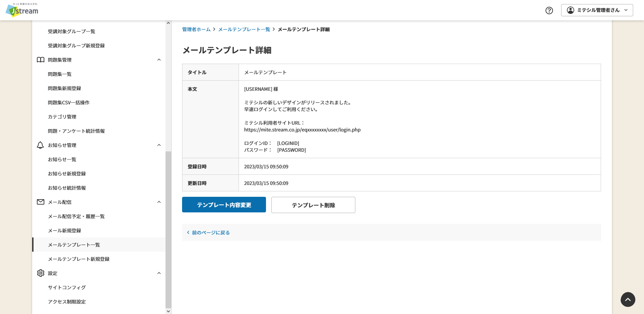Collapse the お知らせ管理 section chevron

[x=159, y=145]
